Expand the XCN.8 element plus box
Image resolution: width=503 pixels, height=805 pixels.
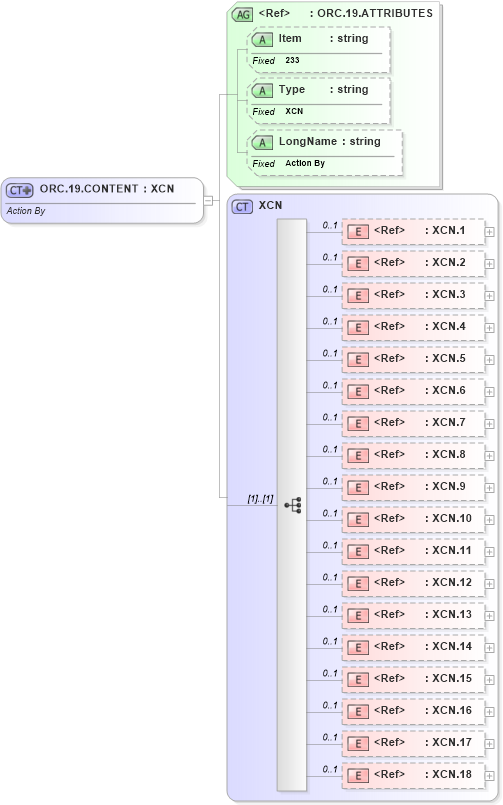490,456
